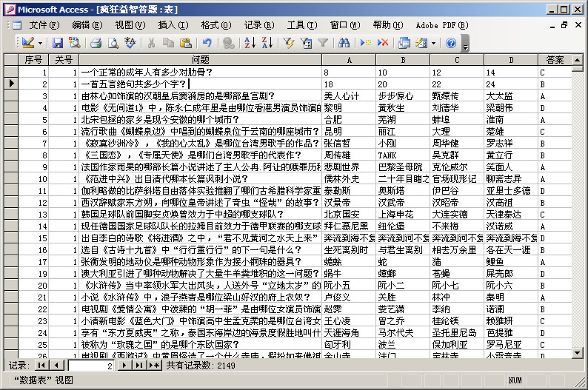Click the Delete Record toolbar icon
This screenshot has height=390, width=588.
click(383, 43)
